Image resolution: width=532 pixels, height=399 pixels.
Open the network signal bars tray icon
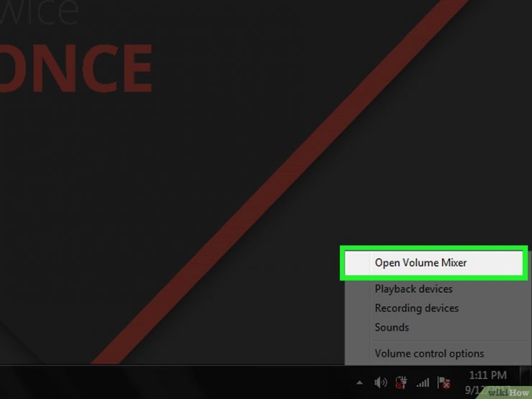[423, 383]
